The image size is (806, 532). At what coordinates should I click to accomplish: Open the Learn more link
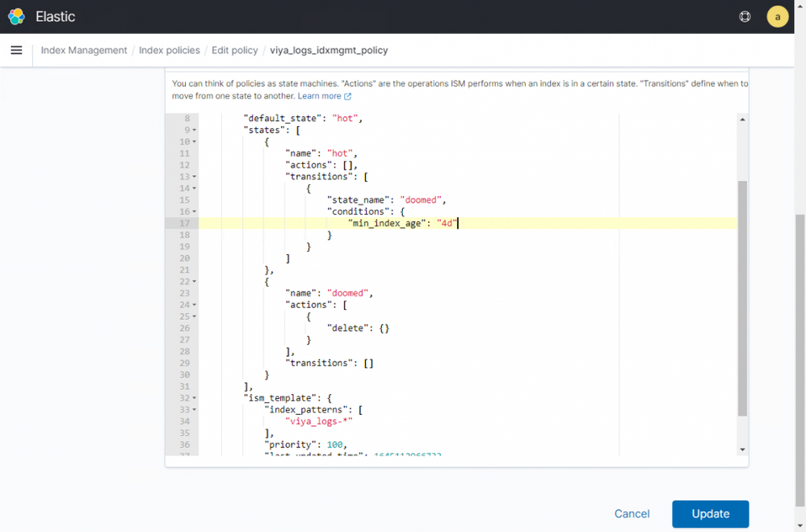320,96
